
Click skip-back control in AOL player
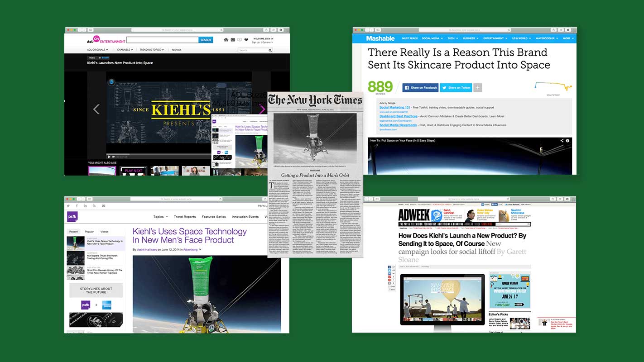(114, 157)
